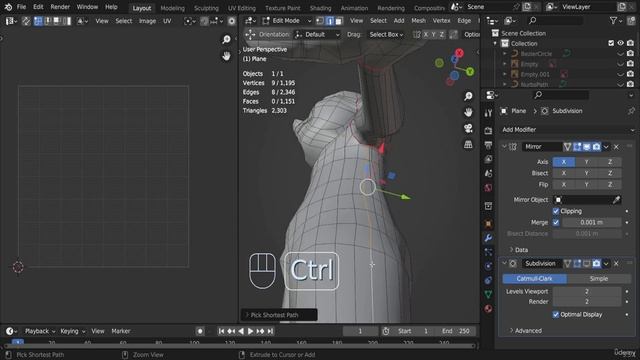
Task: Open the Physics properties tab icon
Action: 488,266
